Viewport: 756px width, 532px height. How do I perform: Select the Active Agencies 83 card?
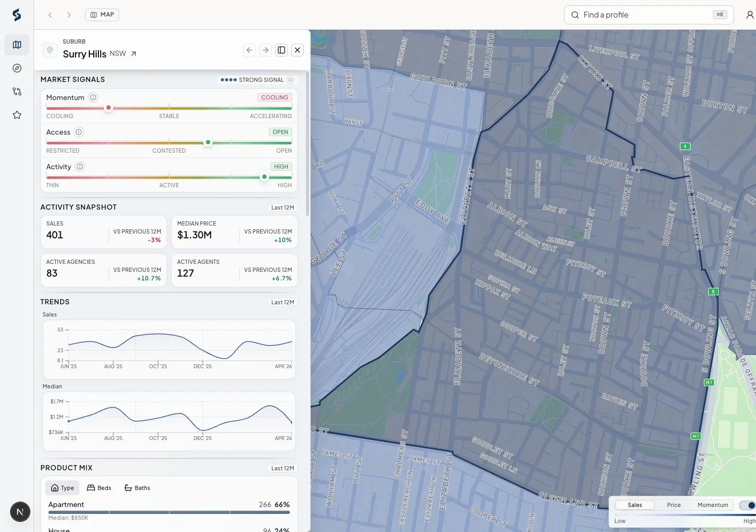104,270
